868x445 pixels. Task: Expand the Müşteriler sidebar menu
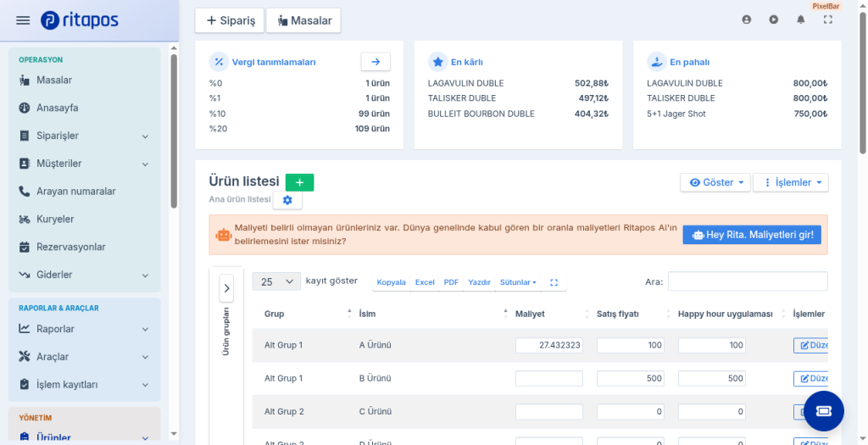[x=84, y=164]
